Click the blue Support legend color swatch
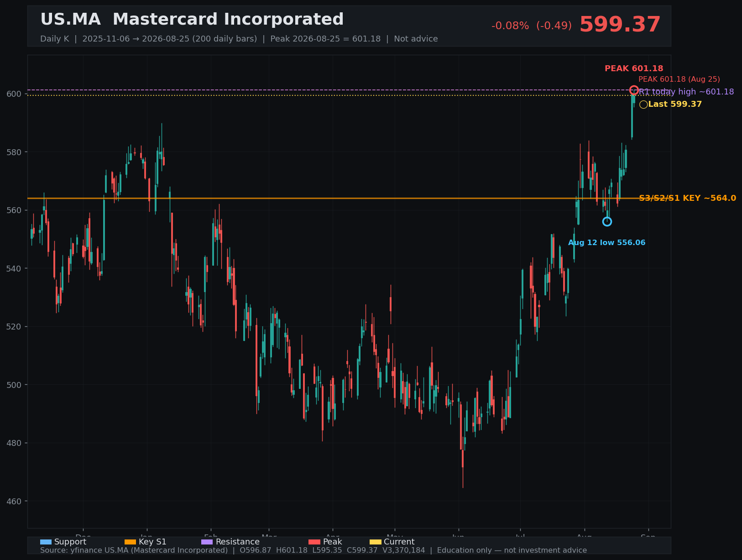742x560 pixels. (x=46, y=542)
